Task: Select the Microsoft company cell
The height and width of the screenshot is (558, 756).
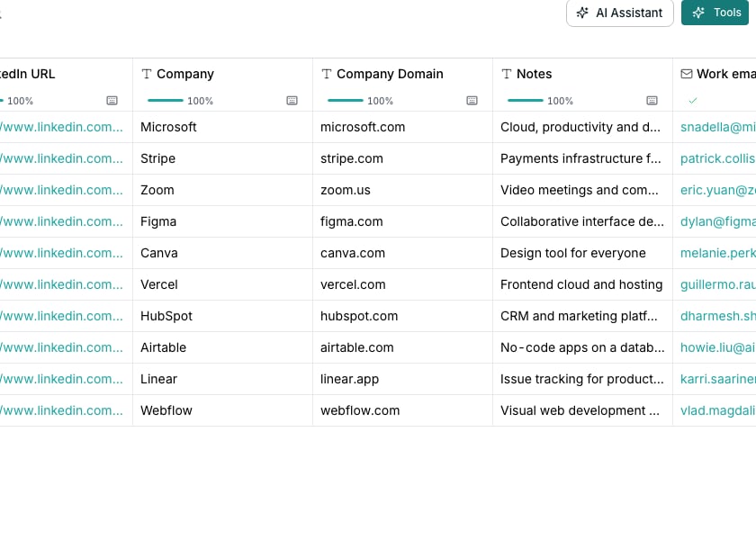Action: [x=223, y=127]
